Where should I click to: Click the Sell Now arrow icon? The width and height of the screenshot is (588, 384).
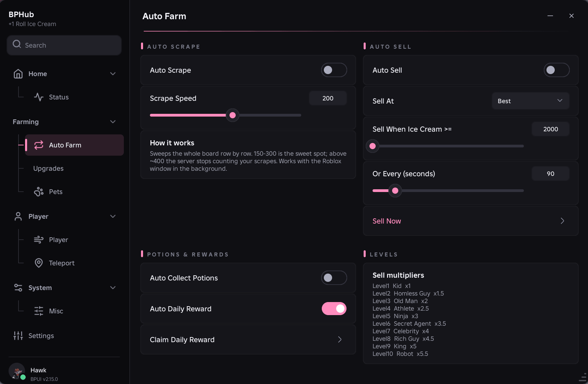[562, 221]
